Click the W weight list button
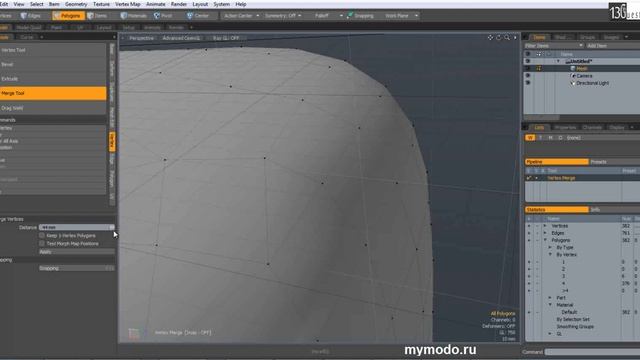The image size is (640, 360). point(530,138)
